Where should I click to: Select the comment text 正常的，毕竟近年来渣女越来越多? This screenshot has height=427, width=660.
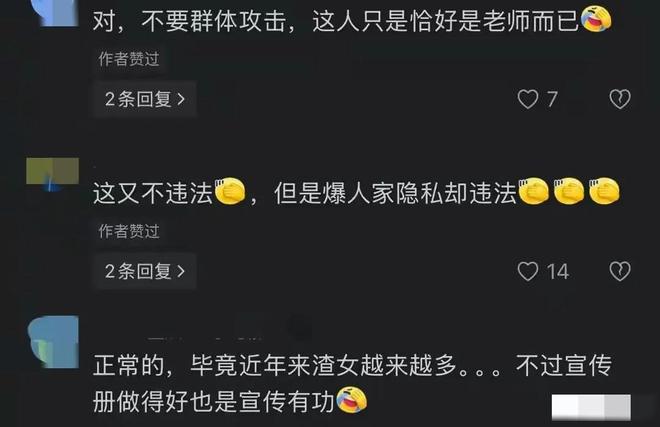(274, 366)
